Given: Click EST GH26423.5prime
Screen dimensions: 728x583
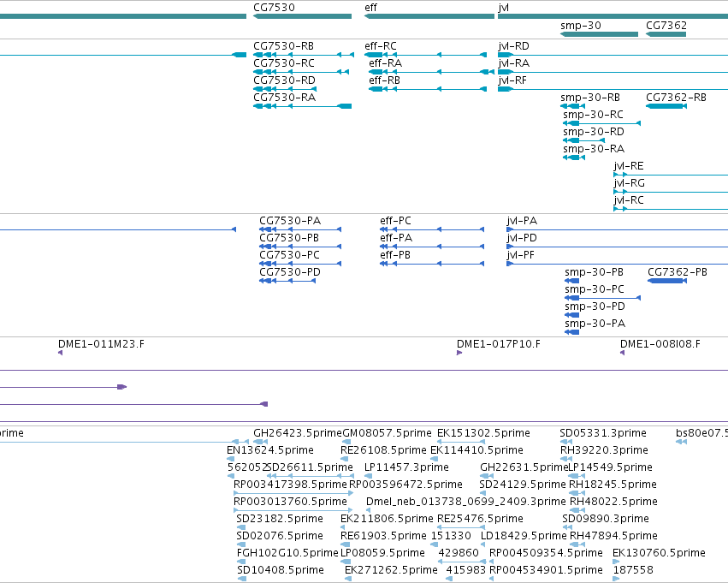Looking at the screenshot, I should (x=260, y=442).
